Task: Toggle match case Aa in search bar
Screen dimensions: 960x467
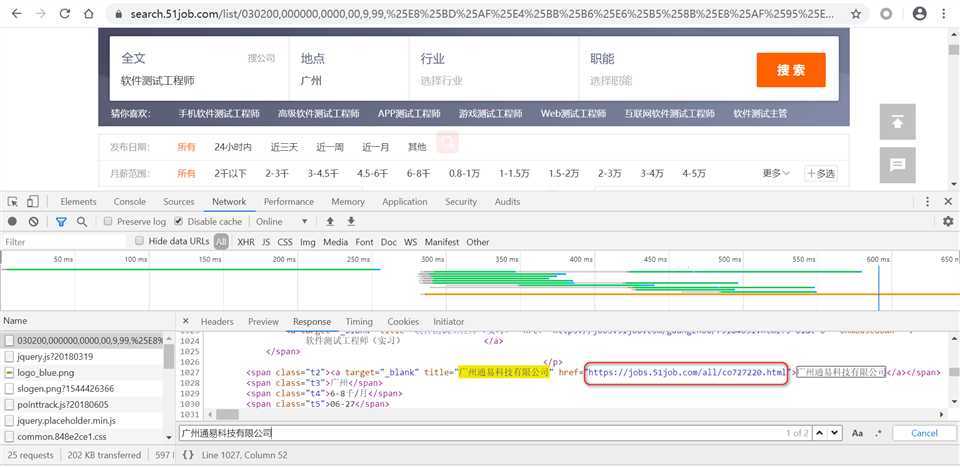Action: (x=857, y=433)
